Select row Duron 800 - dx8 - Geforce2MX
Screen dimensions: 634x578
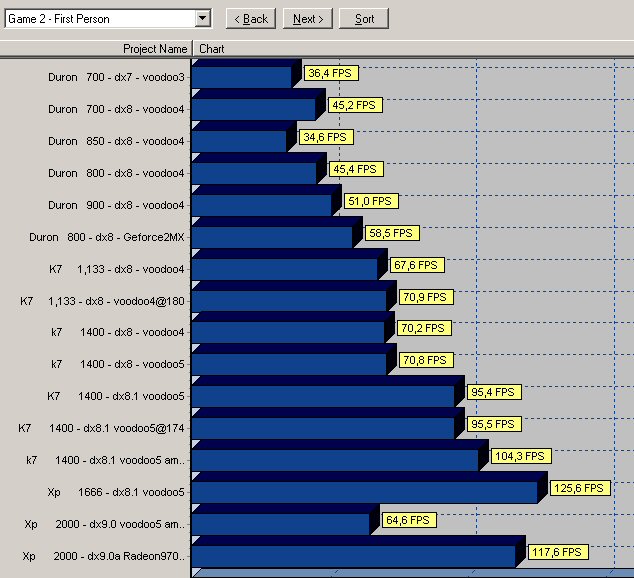[x=107, y=237]
